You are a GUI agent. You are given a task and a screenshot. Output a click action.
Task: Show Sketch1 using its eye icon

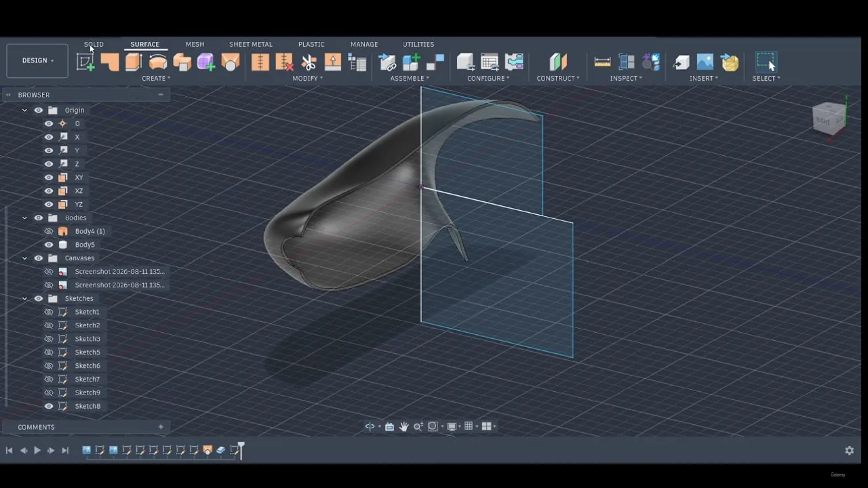click(x=49, y=312)
